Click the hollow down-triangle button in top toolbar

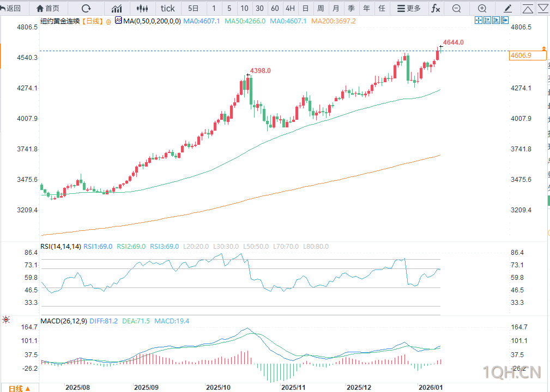(543, 9)
